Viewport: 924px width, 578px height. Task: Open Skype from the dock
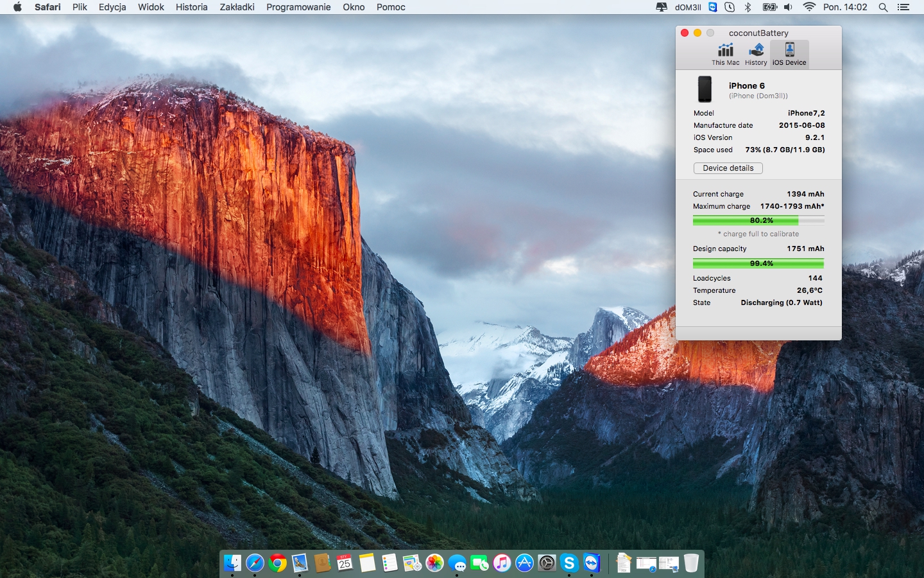click(x=569, y=563)
